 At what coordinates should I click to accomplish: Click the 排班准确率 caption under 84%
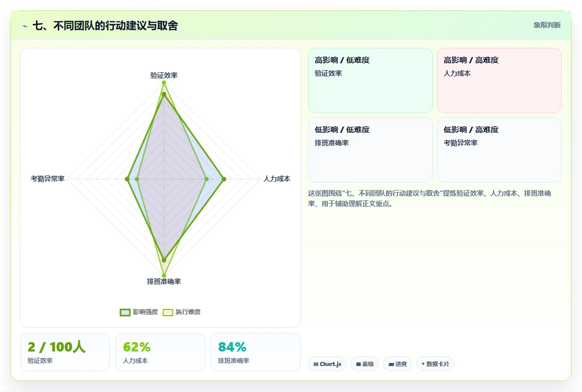tap(233, 360)
